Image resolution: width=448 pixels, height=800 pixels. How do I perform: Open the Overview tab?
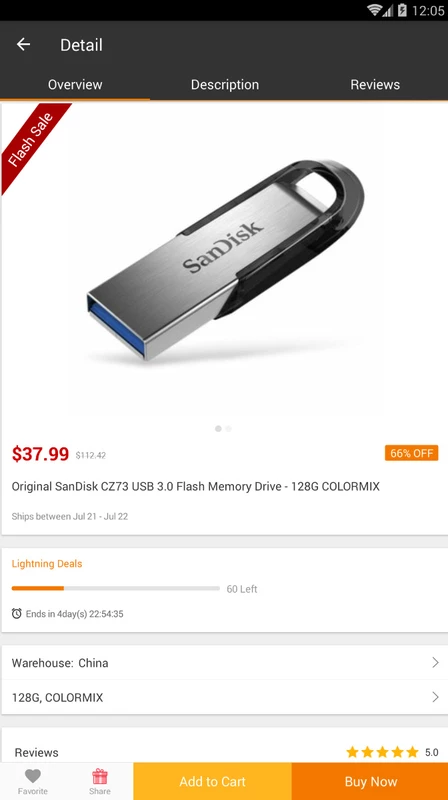coord(75,84)
